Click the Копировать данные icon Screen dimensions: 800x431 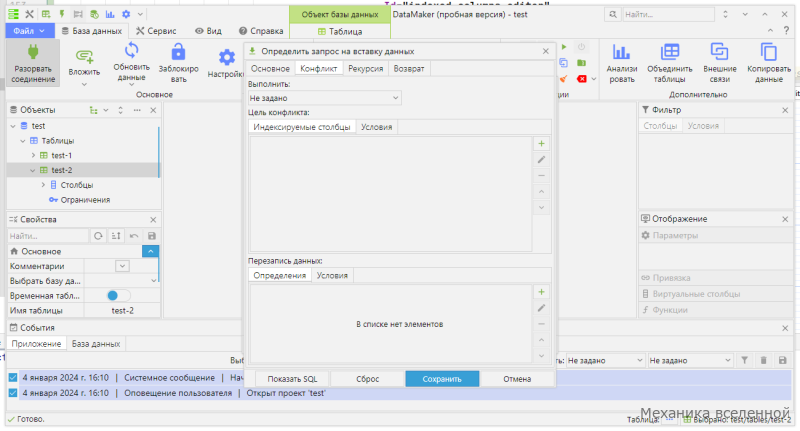coord(768,52)
